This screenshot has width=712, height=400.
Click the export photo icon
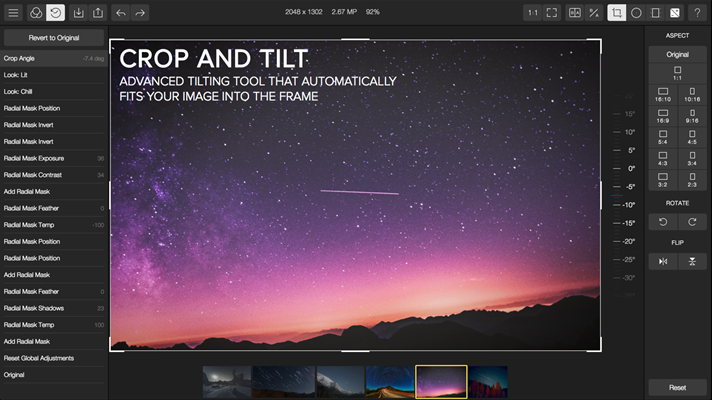[98, 13]
